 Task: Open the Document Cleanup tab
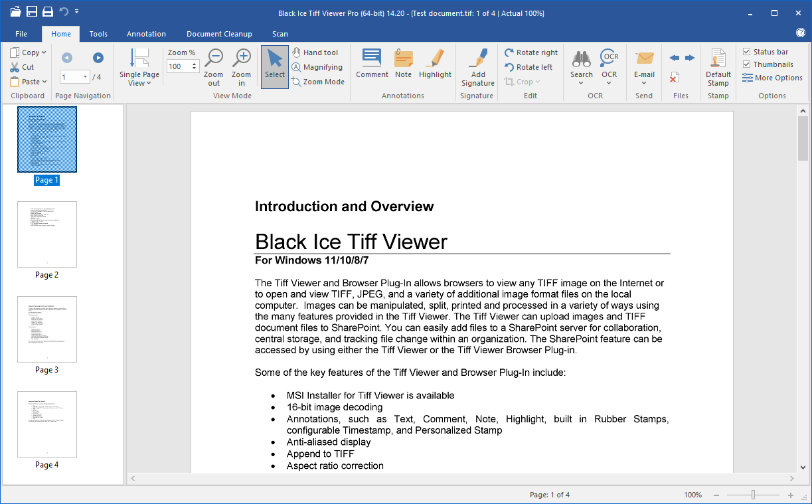[x=219, y=34]
